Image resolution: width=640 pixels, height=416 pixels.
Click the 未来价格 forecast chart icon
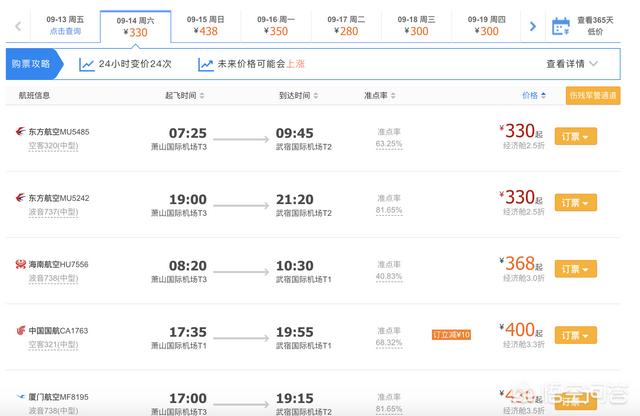pyautogui.click(x=206, y=64)
